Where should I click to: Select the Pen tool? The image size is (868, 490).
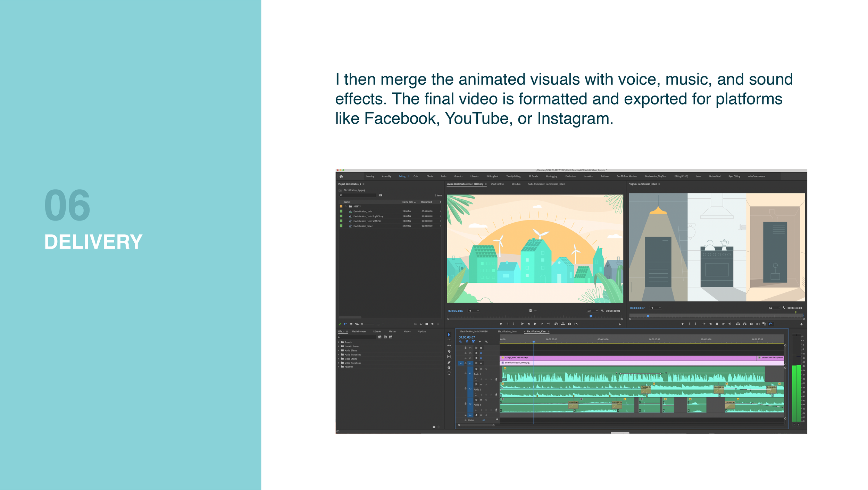pos(449,362)
